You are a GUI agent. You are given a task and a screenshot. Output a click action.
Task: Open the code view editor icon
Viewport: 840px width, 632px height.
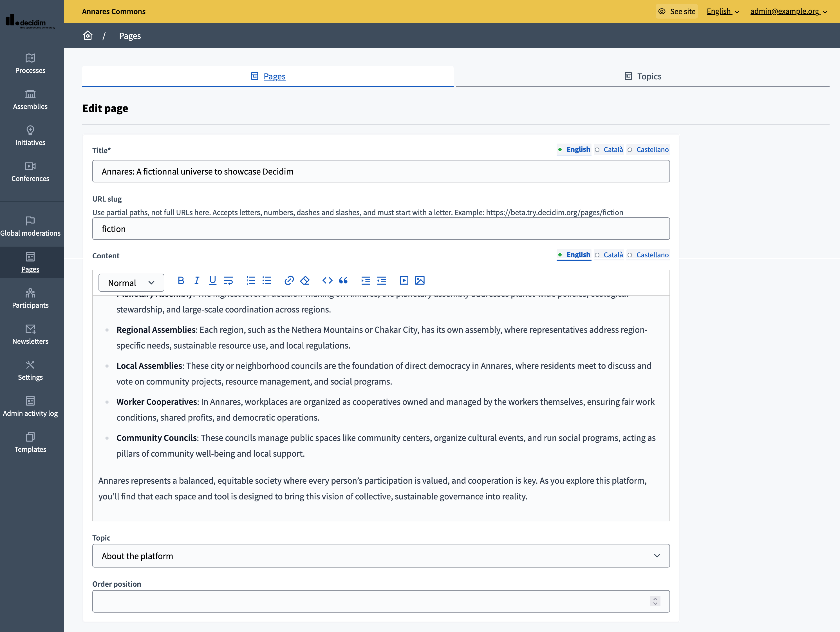click(x=327, y=280)
